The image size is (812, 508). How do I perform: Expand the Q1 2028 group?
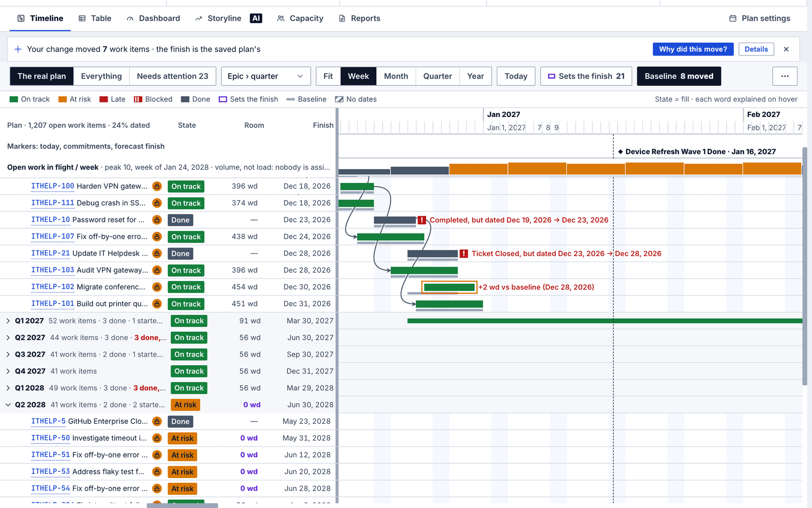(8, 388)
